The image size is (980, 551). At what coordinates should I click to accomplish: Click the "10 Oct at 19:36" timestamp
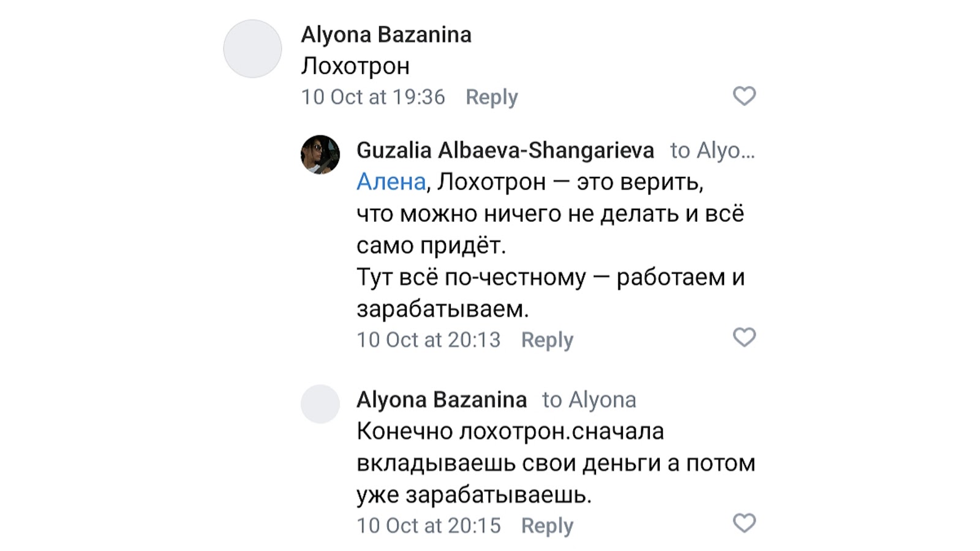click(x=372, y=97)
